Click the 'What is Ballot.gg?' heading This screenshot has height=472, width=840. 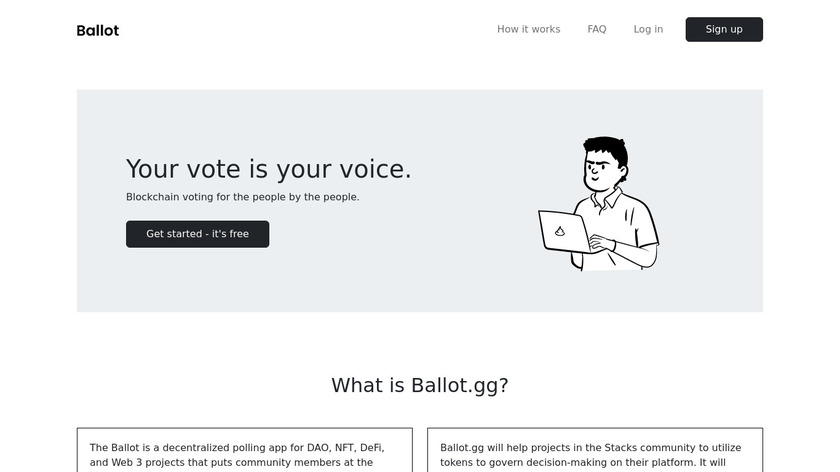pyautogui.click(x=420, y=385)
